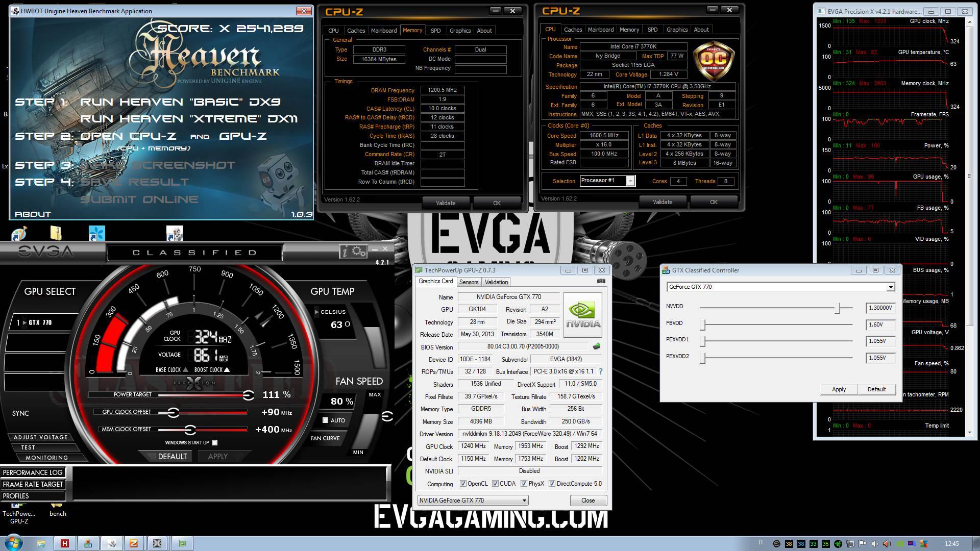Open Performance Log panel
The image size is (980, 551).
pyautogui.click(x=33, y=472)
